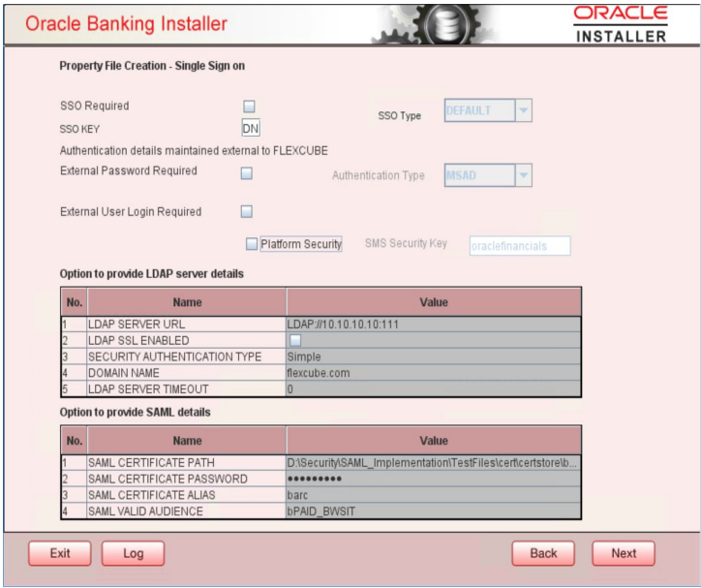Enable External Password Required checkbox
The height and width of the screenshot is (588, 701).
[x=247, y=173]
